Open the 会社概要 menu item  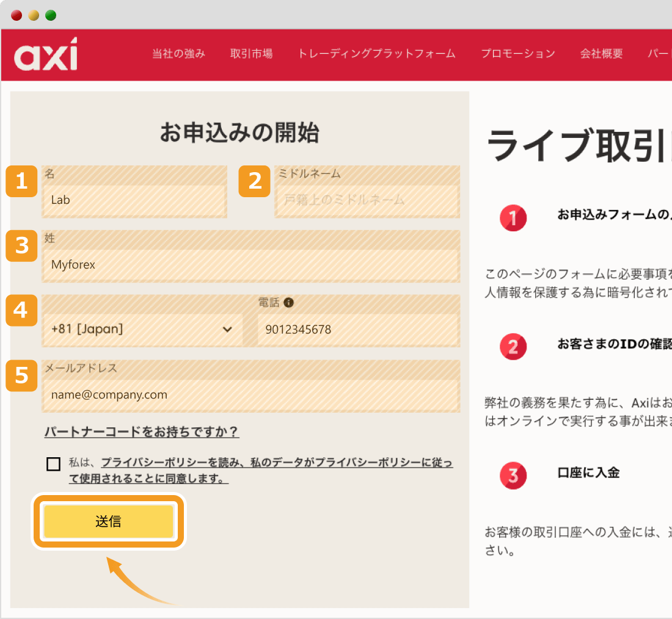[x=601, y=54]
